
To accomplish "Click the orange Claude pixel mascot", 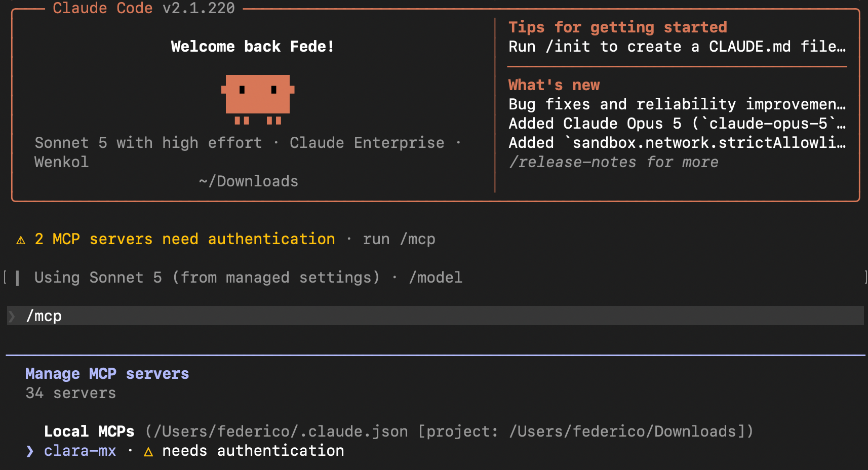I will click(258, 99).
